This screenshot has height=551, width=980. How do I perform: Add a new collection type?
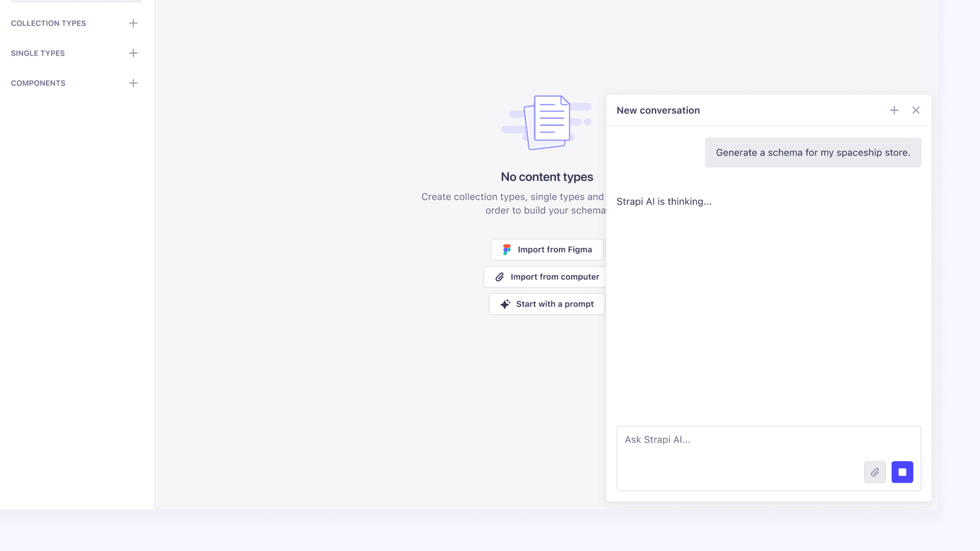pyautogui.click(x=133, y=23)
